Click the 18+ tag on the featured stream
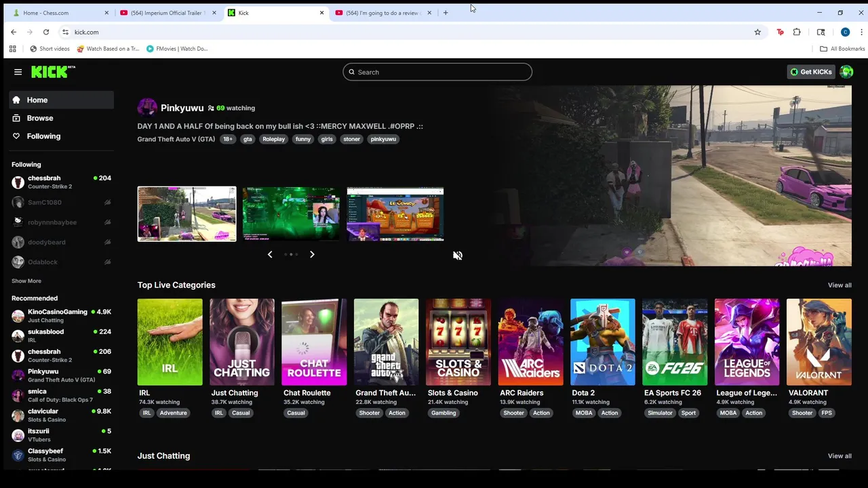Image resolution: width=868 pixels, height=488 pixels. point(228,139)
